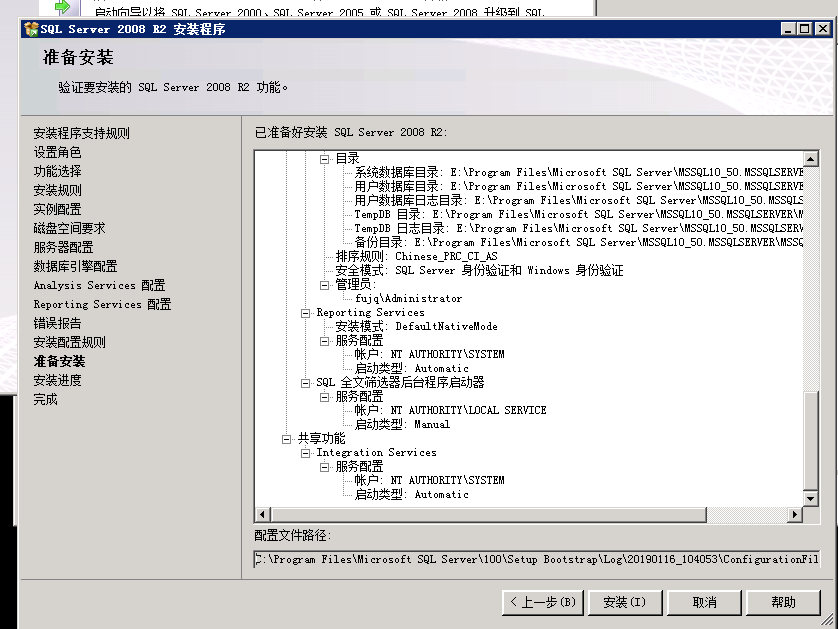
Task: Select 启动类型: Manual row
Action: point(402,424)
